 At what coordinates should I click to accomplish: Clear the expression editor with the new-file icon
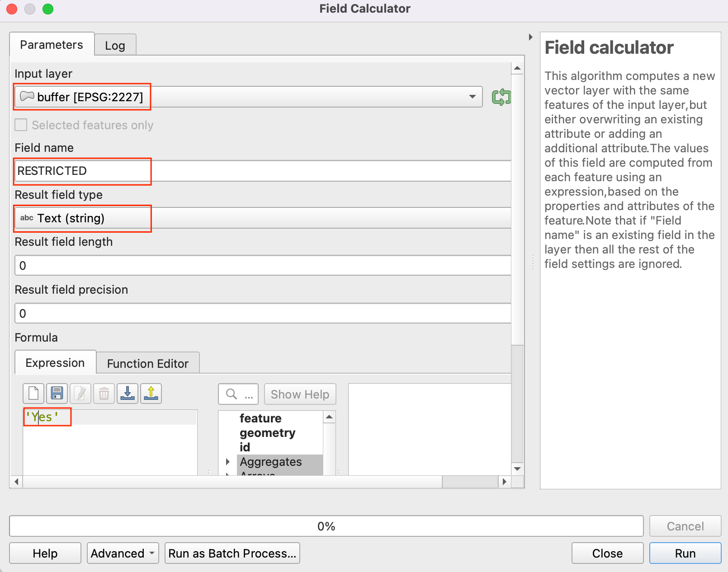coord(33,394)
